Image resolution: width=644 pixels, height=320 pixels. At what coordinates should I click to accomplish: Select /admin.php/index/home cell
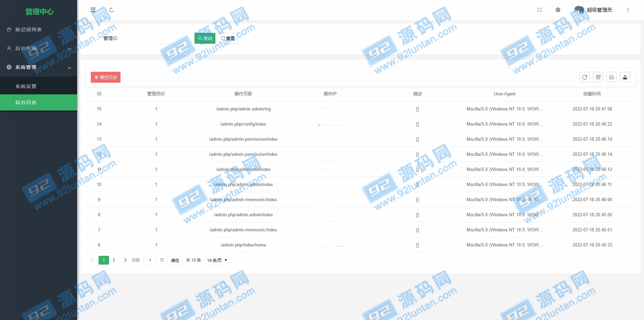tap(243, 245)
